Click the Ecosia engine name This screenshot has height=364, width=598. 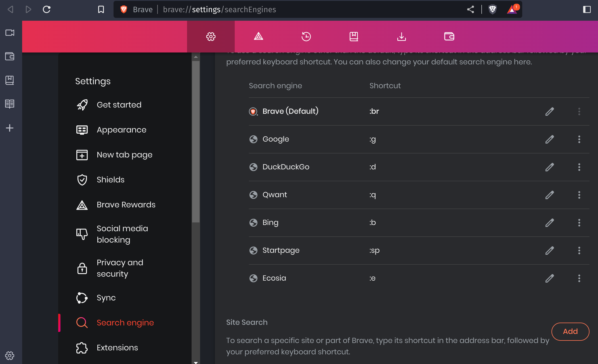click(274, 278)
